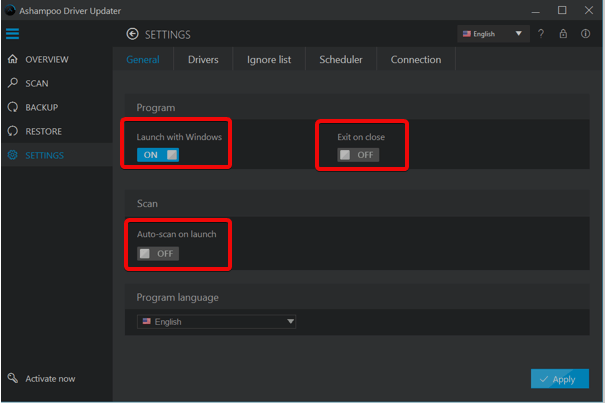Viewport: 605px width, 403px height.
Task: Open Restore in the sidebar
Action: pos(43,132)
